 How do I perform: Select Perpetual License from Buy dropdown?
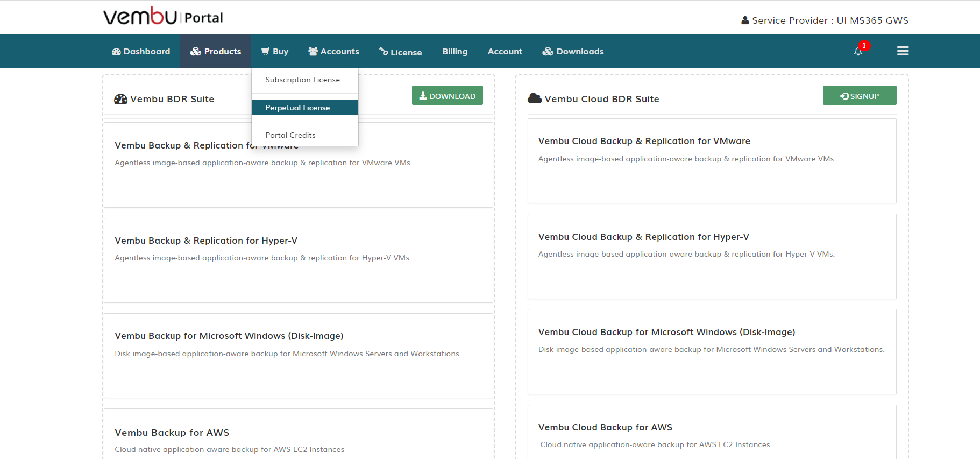coord(305,107)
